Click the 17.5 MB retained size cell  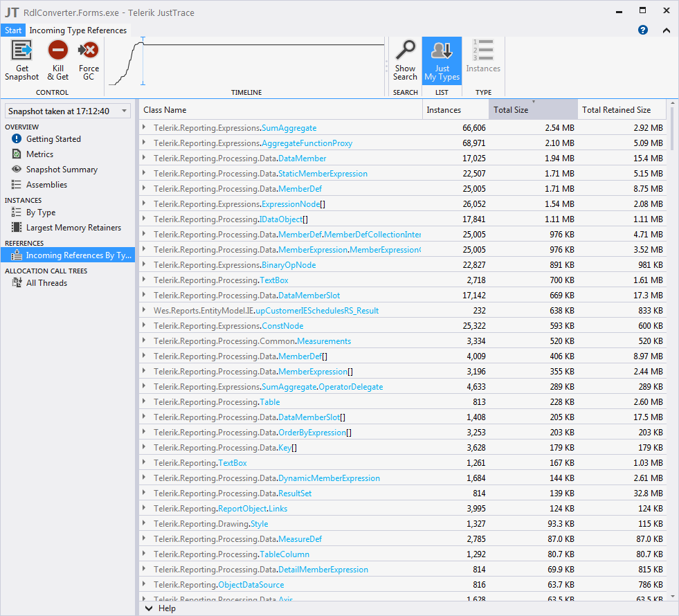(648, 417)
